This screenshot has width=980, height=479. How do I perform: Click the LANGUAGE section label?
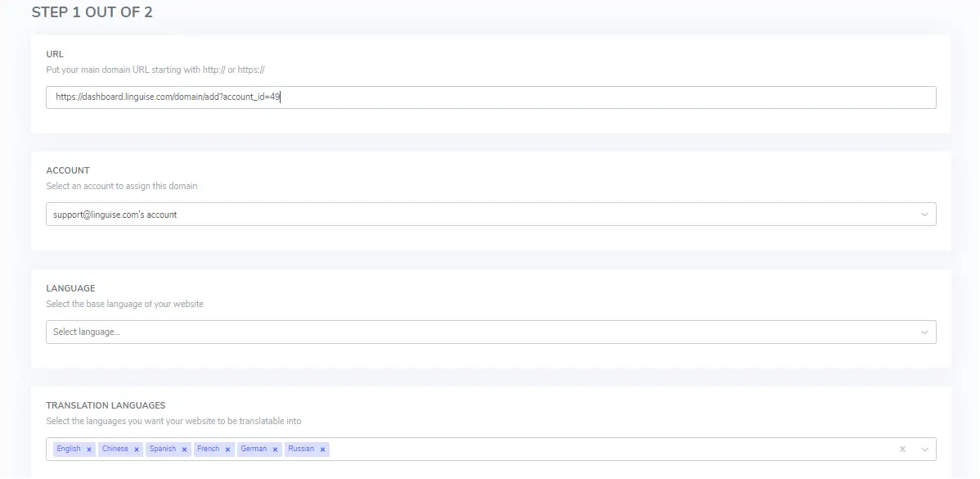[70, 288]
